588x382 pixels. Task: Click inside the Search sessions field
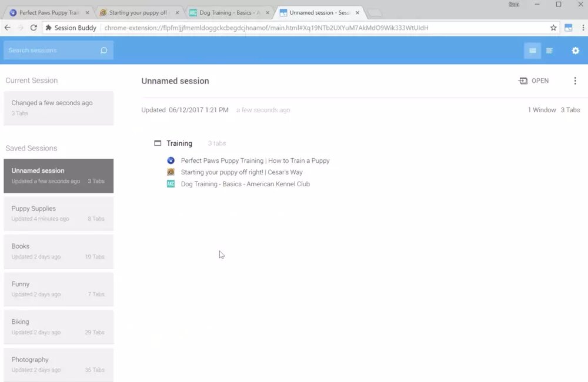[x=52, y=51]
